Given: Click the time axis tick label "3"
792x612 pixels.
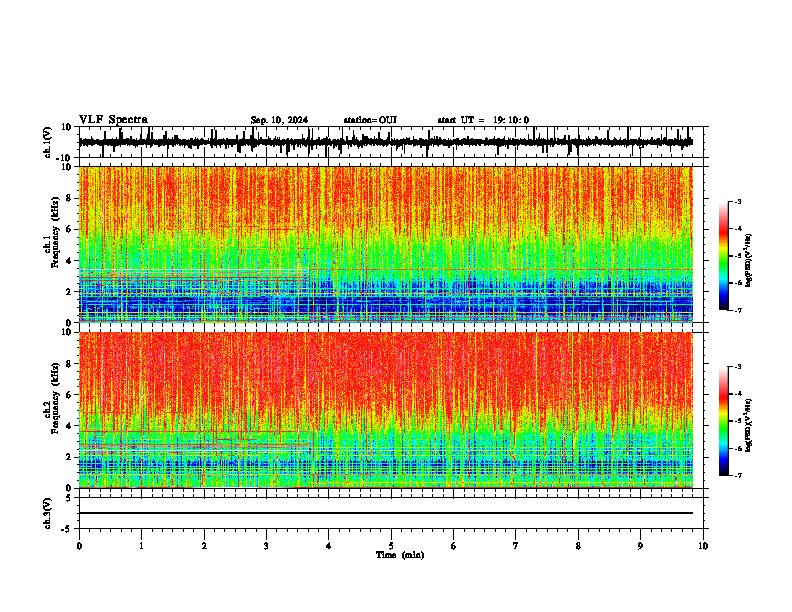Looking at the screenshot, I should pos(266,546).
